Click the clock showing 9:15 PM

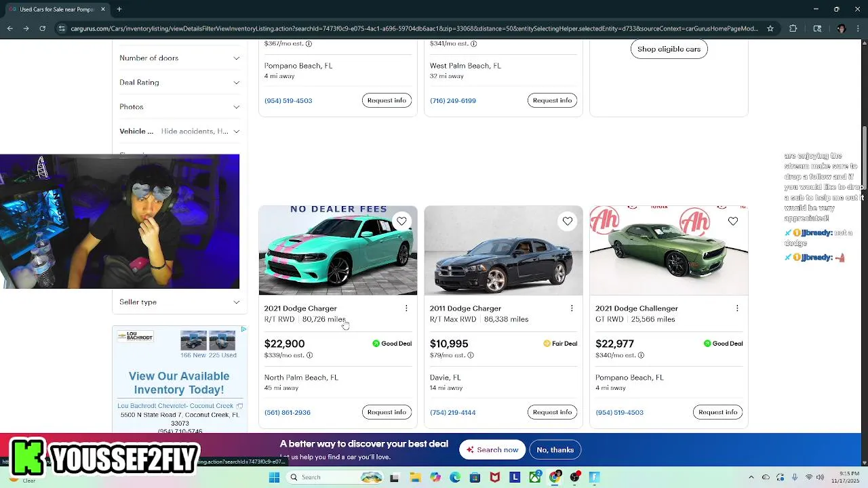(x=849, y=473)
